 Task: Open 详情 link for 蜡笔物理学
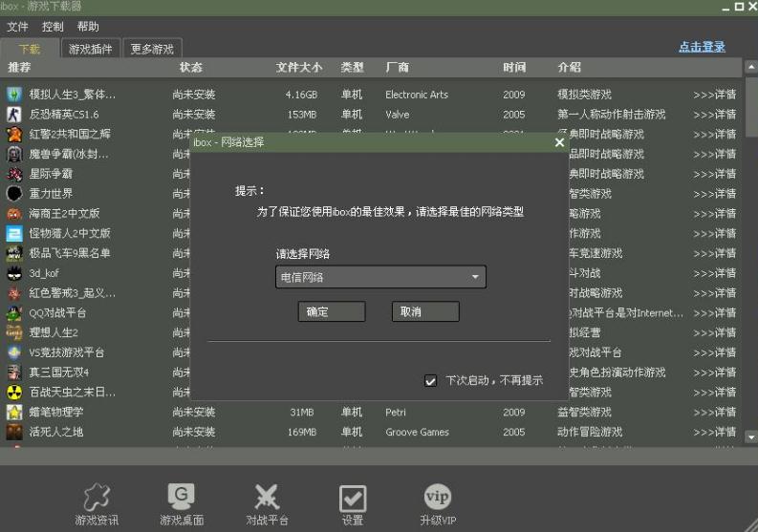click(714, 413)
